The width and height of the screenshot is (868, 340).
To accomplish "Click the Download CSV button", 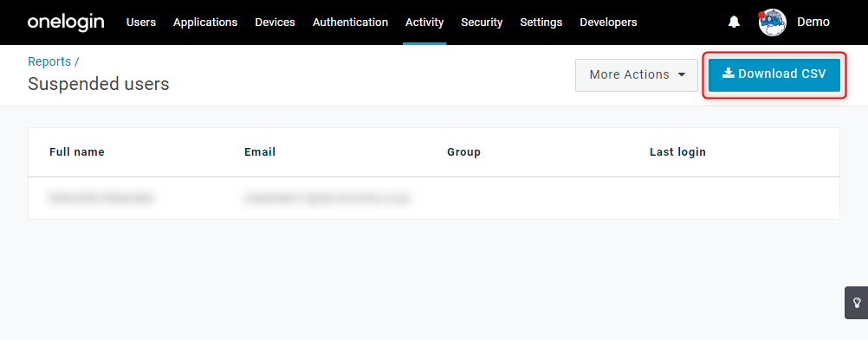I will tap(774, 74).
